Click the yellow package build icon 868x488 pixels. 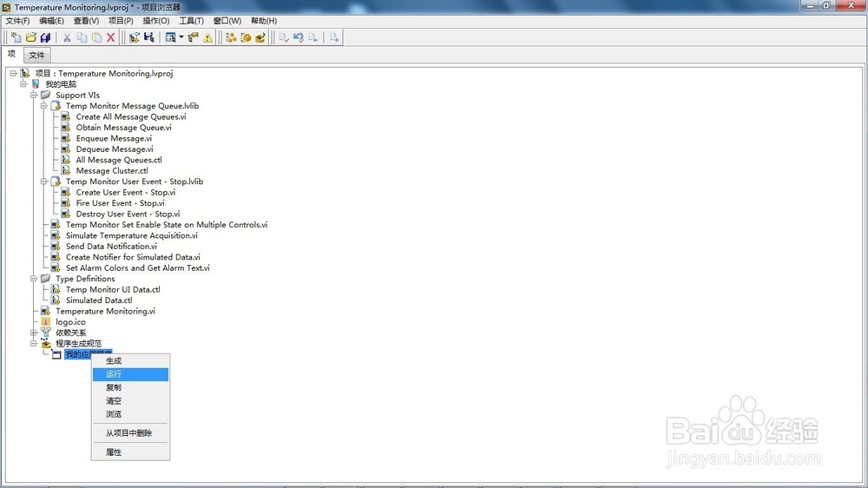click(246, 37)
